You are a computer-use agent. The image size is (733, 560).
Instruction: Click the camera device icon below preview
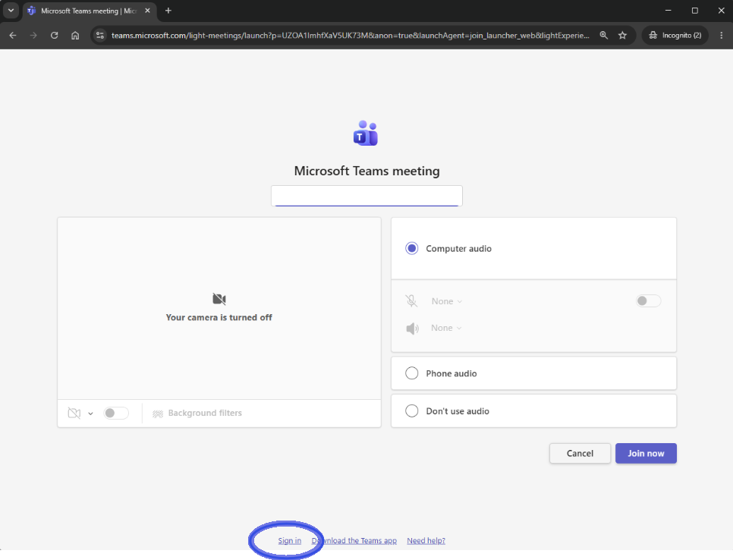(x=74, y=414)
